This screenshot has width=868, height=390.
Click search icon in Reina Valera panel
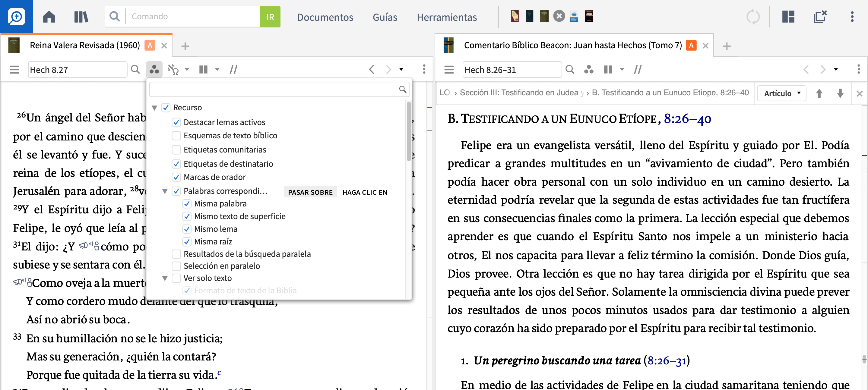coord(135,70)
